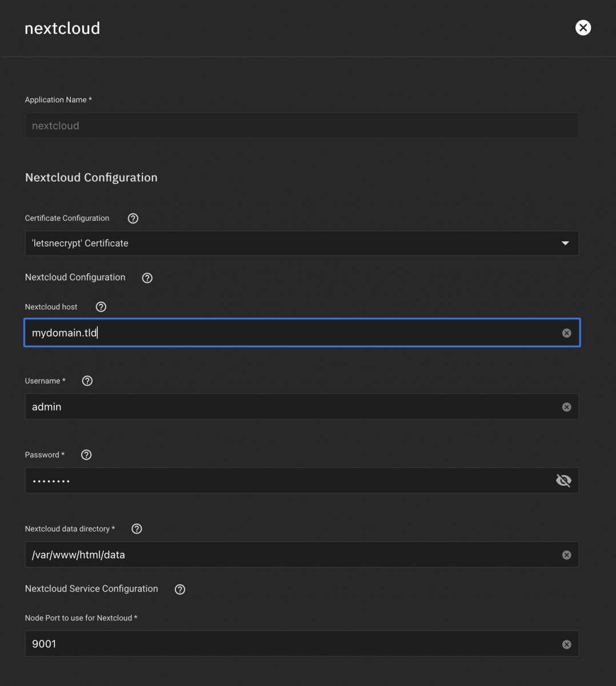This screenshot has height=686, width=616.
Task: Focus the data directory path input
Action: (x=286, y=555)
